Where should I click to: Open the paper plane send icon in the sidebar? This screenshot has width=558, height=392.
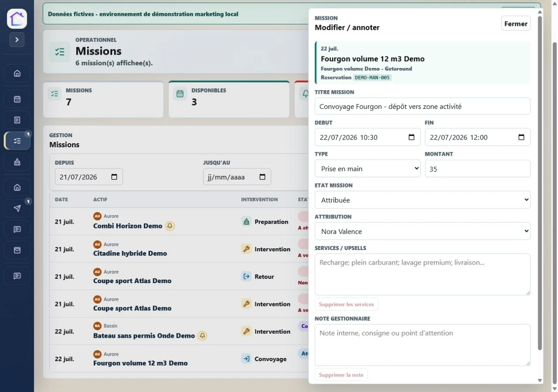tap(17, 208)
